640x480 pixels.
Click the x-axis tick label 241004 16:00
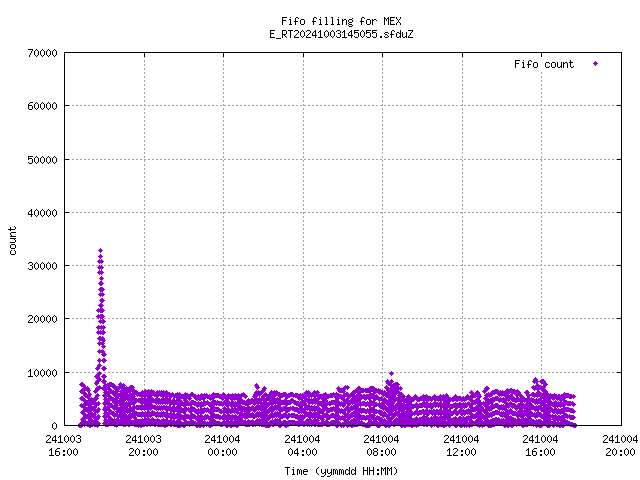pyautogui.click(x=540, y=445)
